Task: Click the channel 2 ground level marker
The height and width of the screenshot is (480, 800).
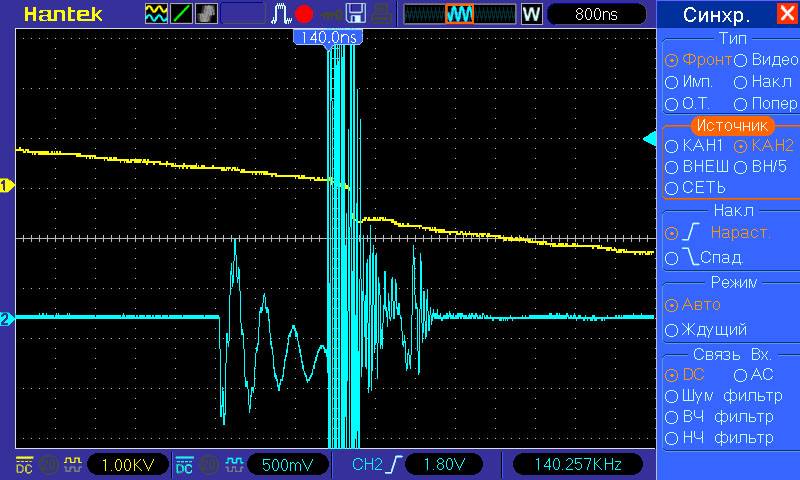Action: pos(7,319)
